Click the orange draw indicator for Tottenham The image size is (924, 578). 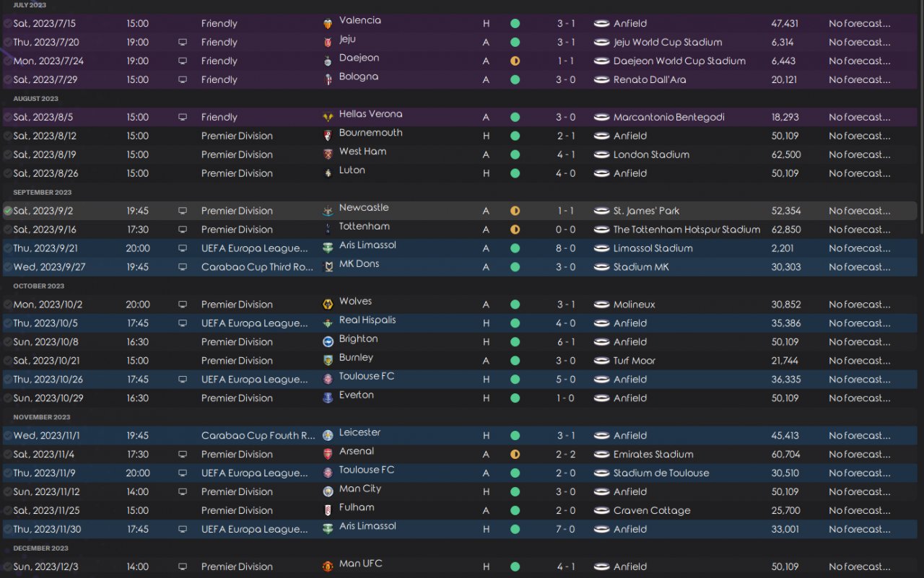point(515,230)
